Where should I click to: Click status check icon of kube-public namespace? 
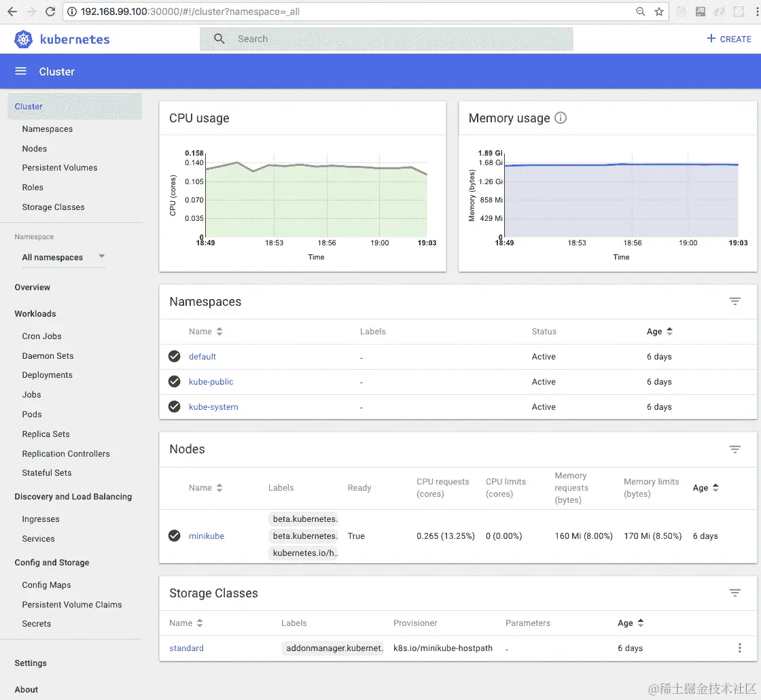pos(174,381)
